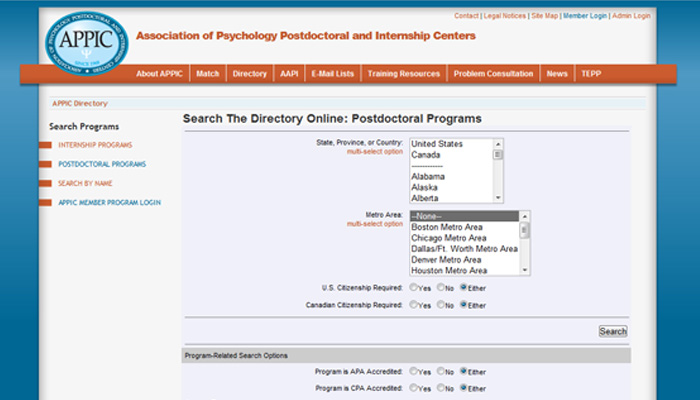
Task: Open the About APPIC menu
Action: (x=159, y=74)
